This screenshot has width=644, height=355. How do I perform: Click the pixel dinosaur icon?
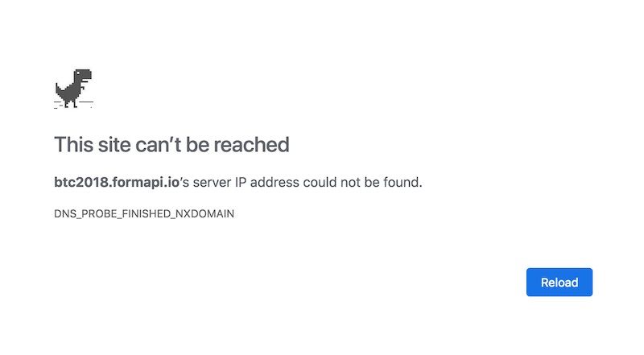(74, 89)
